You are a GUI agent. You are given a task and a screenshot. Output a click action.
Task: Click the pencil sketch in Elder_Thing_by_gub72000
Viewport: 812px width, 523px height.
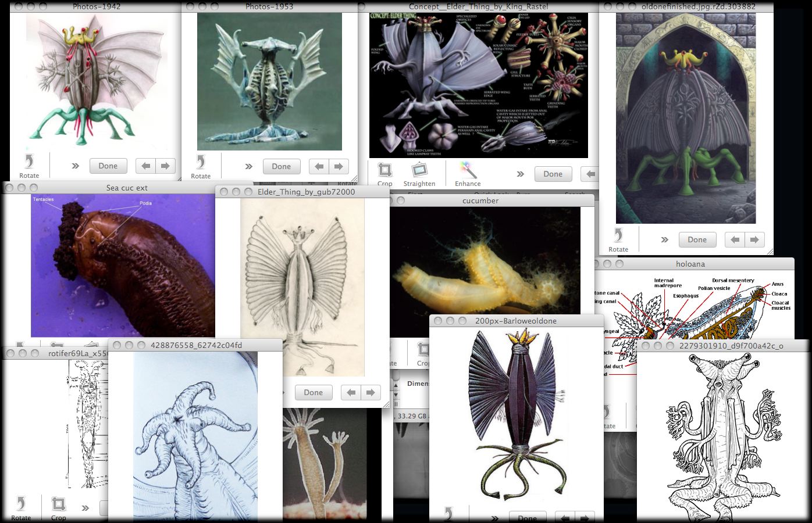point(302,288)
